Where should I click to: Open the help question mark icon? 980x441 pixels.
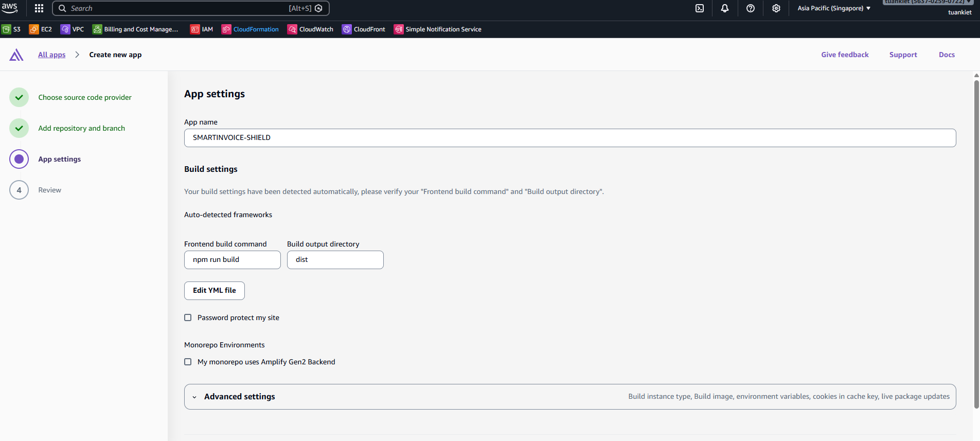point(751,8)
